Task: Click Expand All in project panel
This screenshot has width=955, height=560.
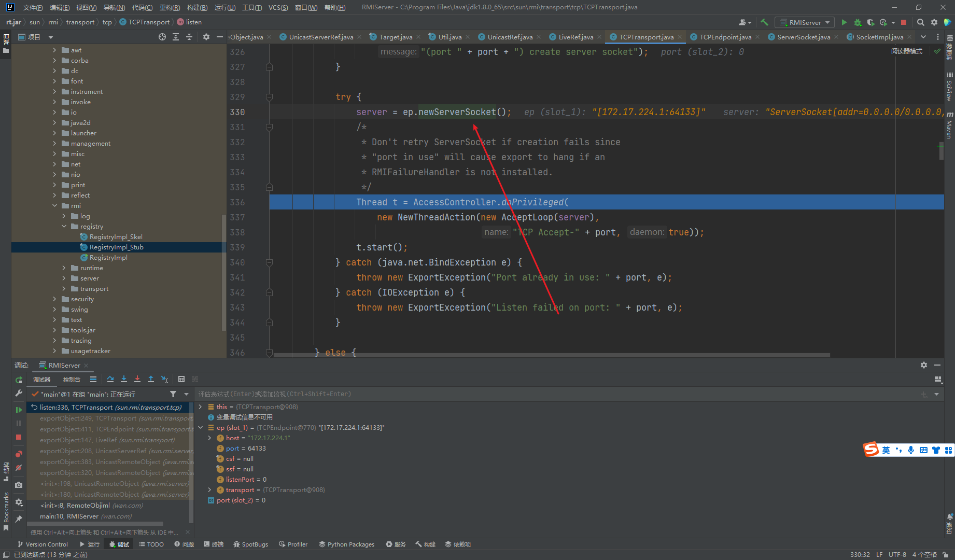Action: click(x=176, y=37)
